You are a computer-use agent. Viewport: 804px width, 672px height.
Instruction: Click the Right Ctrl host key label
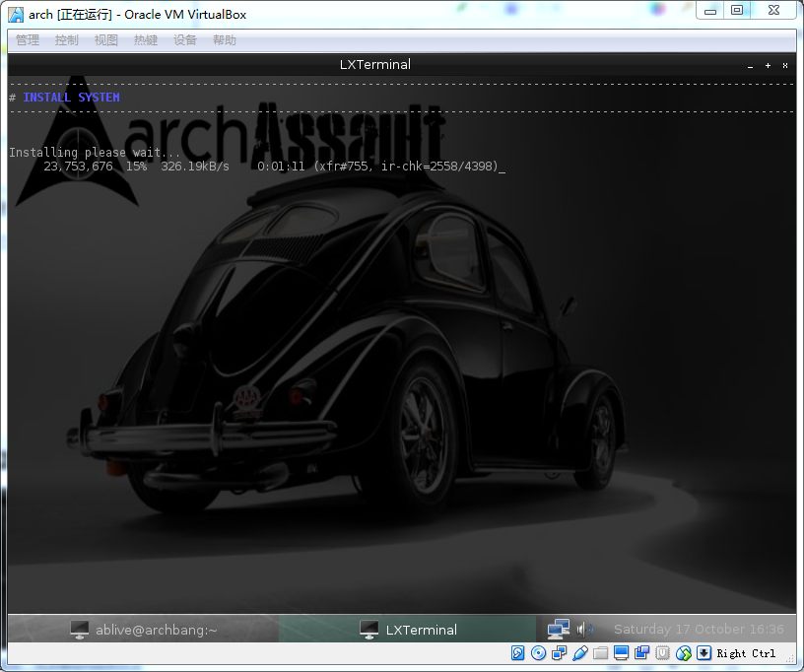click(746, 653)
